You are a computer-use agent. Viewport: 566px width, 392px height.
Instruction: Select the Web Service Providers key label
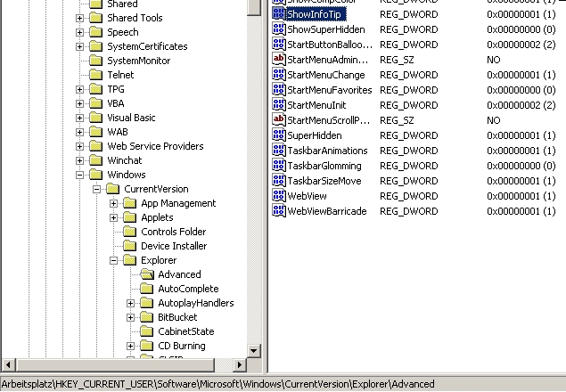(x=156, y=146)
